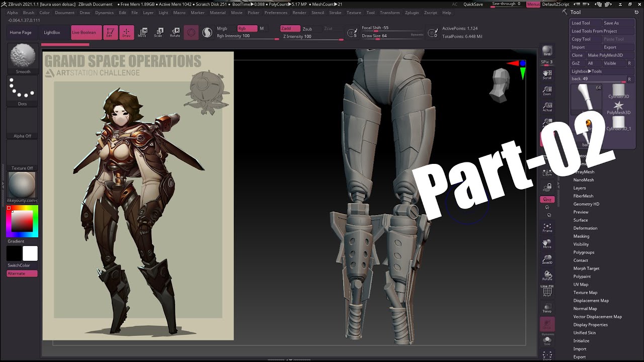
Task: Toggle the Qxyz rotation mode
Action: tap(547, 200)
